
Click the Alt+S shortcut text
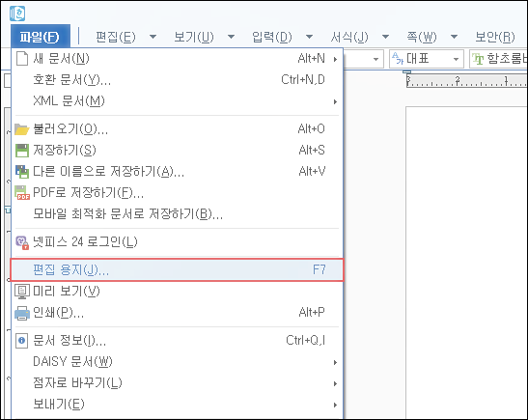(x=312, y=151)
